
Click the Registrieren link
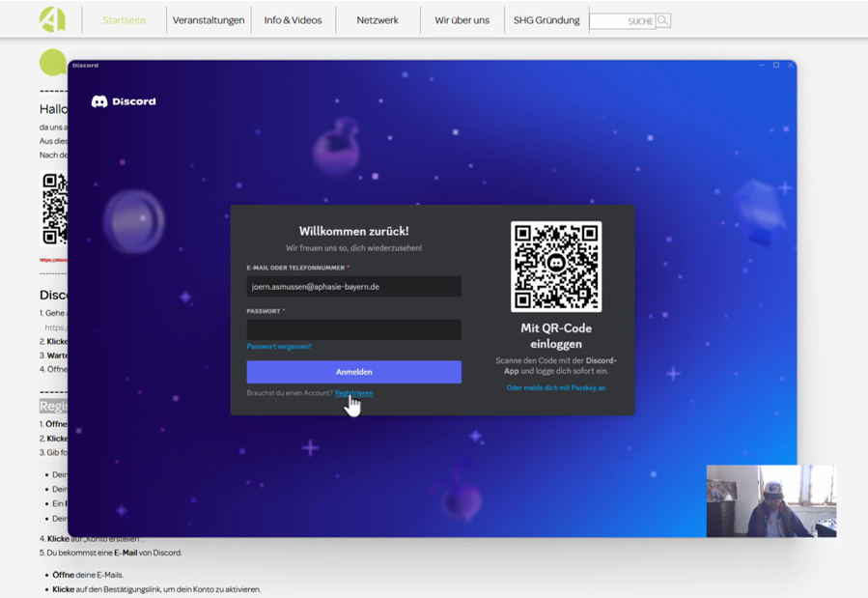pyautogui.click(x=353, y=393)
